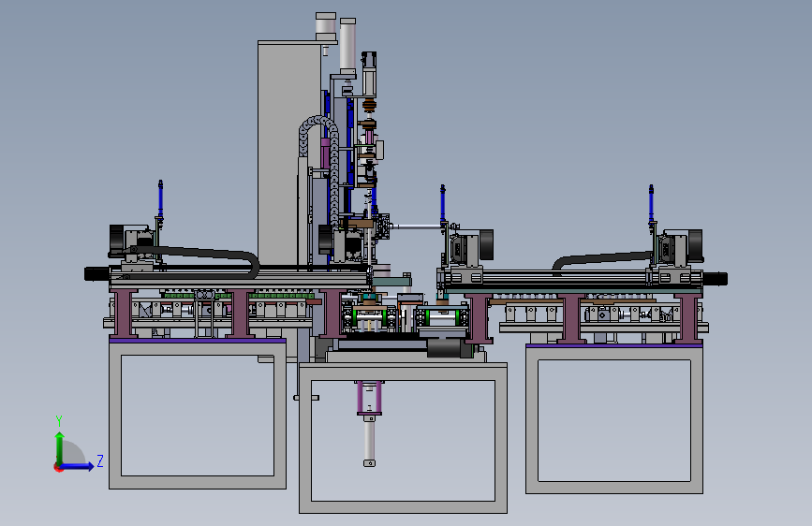Click the green Y axis of the triad

coord(60,448)
